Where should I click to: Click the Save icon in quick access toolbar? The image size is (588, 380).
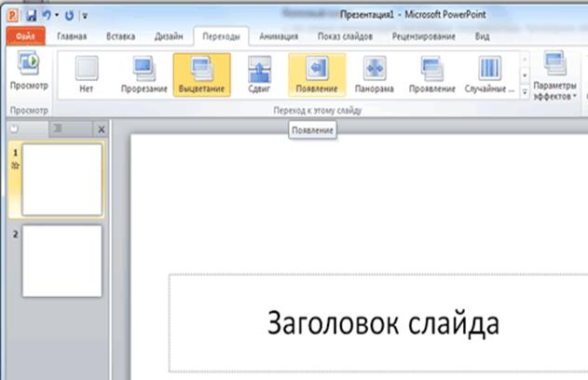[x=32, y=15]
